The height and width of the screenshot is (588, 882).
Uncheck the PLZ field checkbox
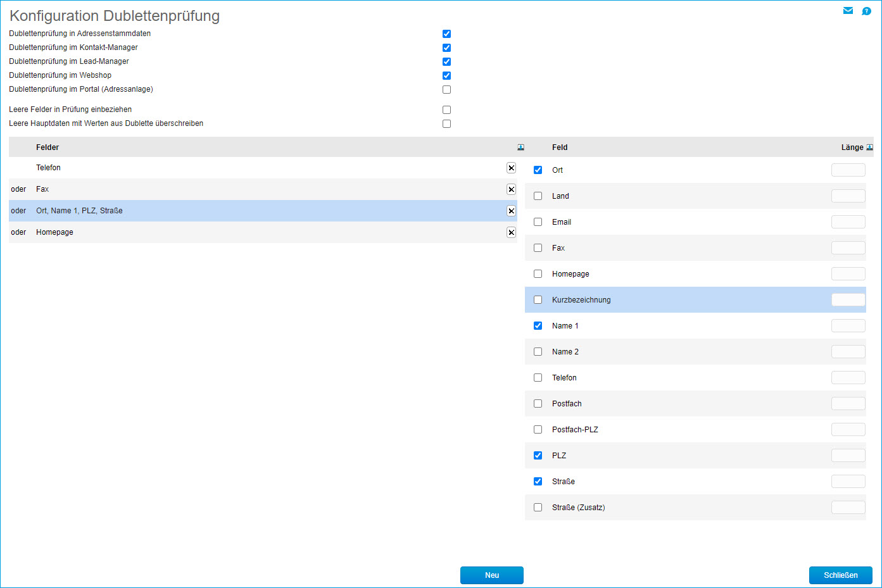tap(538, 456)
